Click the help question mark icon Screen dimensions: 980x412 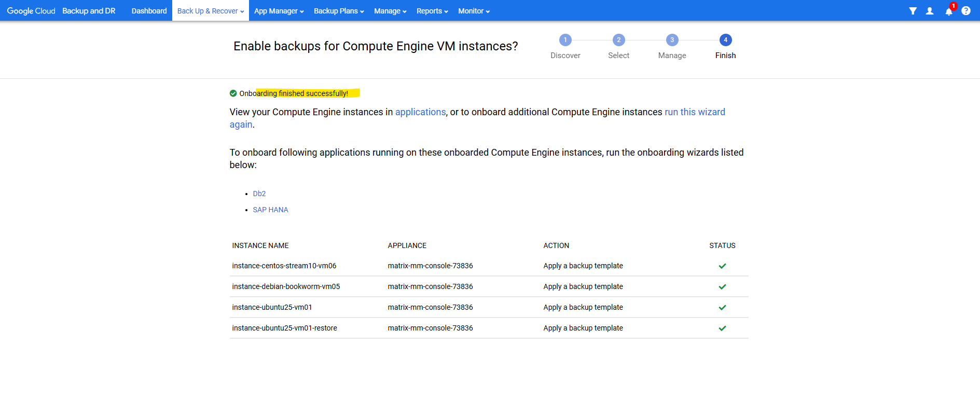965,11
